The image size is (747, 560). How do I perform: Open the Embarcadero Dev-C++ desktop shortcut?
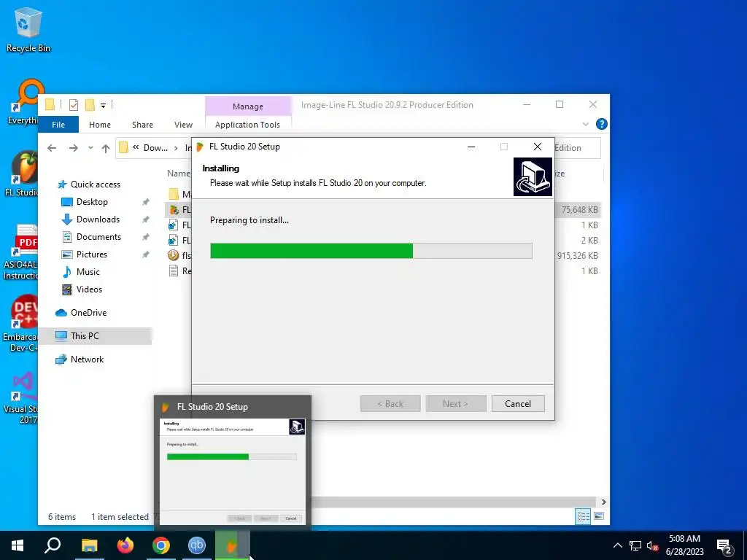click(x=20, y=324)
